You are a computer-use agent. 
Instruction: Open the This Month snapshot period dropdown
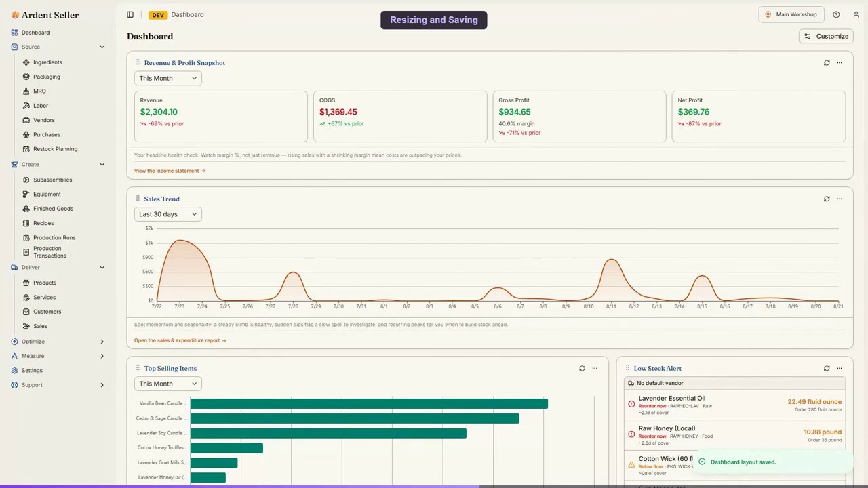pos(168,78)
